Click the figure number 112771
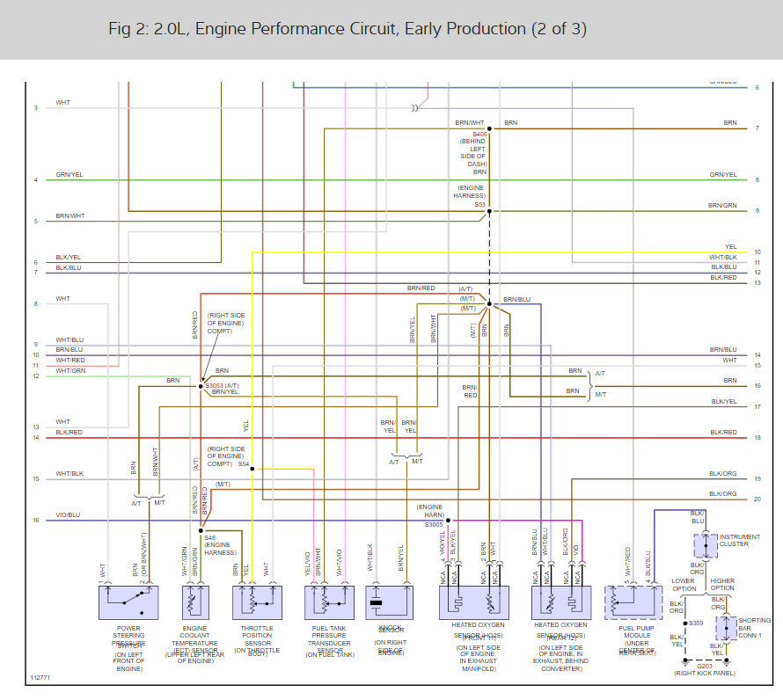This screenshot has height=700, width=783. [x=40, y=677]
